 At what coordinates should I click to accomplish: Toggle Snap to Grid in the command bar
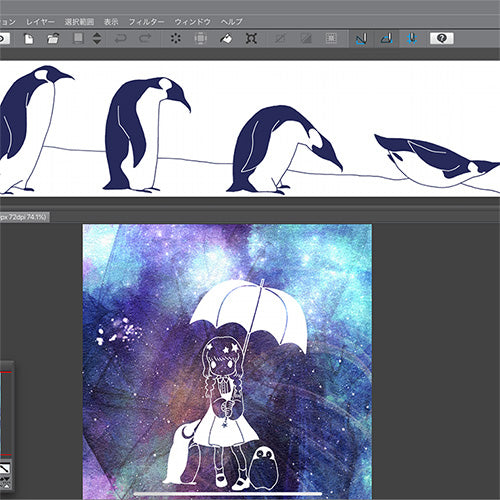(412, 39)
